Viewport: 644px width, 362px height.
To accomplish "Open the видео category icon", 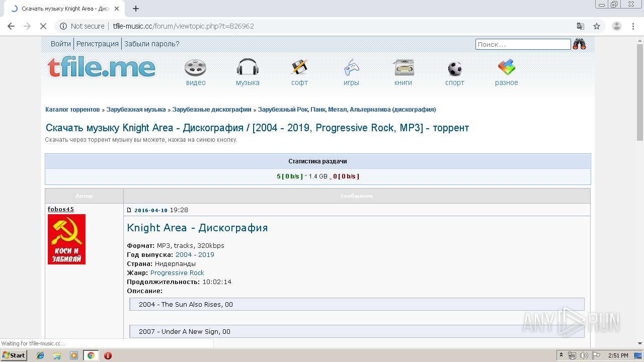I will pos(196,68).
